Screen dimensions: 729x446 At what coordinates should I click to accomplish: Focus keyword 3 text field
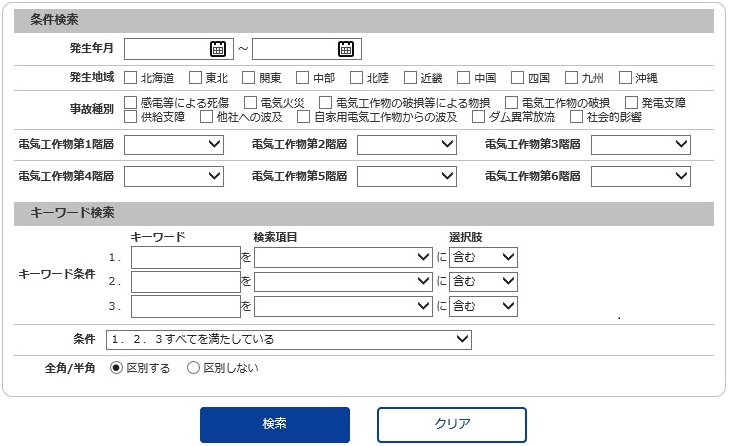186,306
